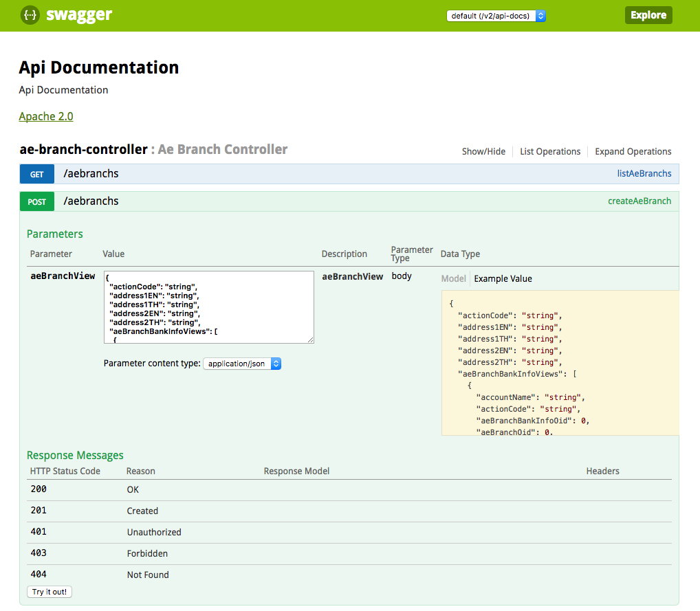The width and height of the screenshot is (700, 611).
Task: Click the createAeBranch operation link
Action: coord(639,201)
